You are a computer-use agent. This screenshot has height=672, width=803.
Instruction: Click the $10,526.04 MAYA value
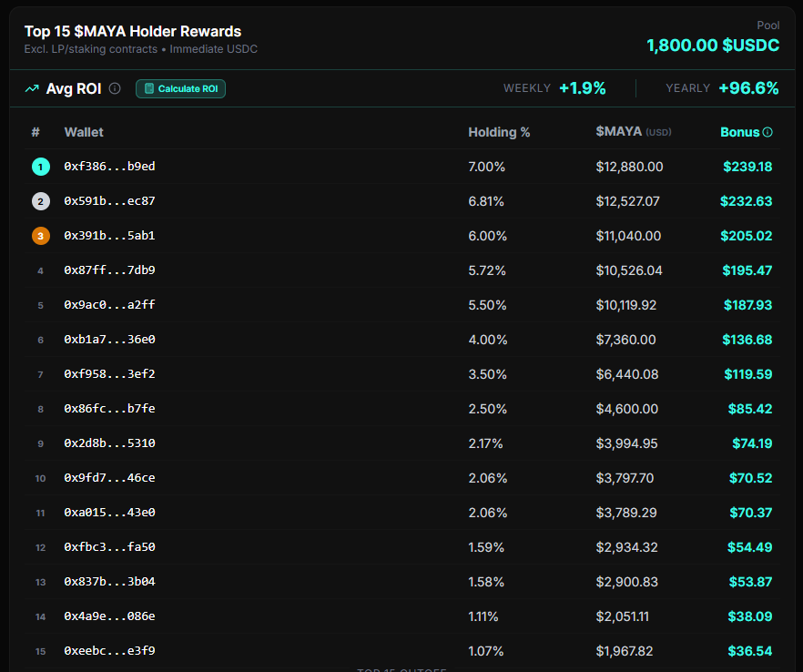tap(629, 270)
